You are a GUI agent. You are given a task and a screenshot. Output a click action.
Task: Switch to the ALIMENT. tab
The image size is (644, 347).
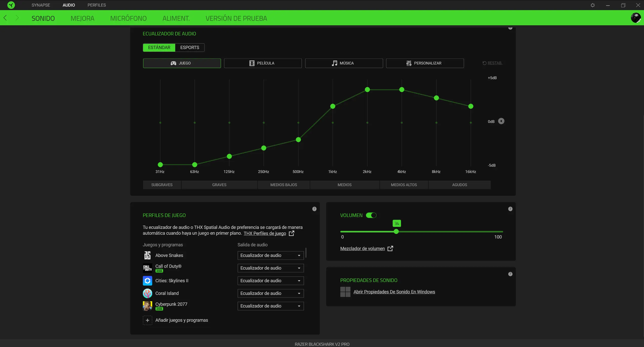tap(176, 18)
